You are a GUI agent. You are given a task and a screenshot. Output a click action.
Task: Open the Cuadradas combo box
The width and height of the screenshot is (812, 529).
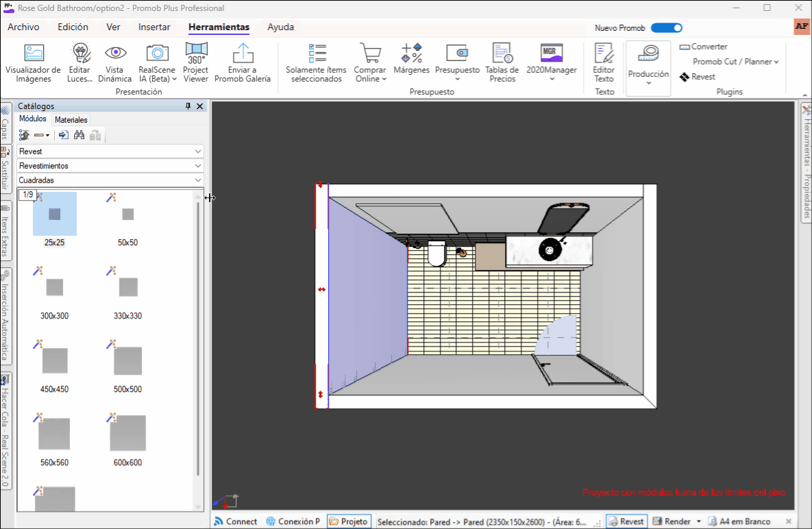[x=110, y=180]
